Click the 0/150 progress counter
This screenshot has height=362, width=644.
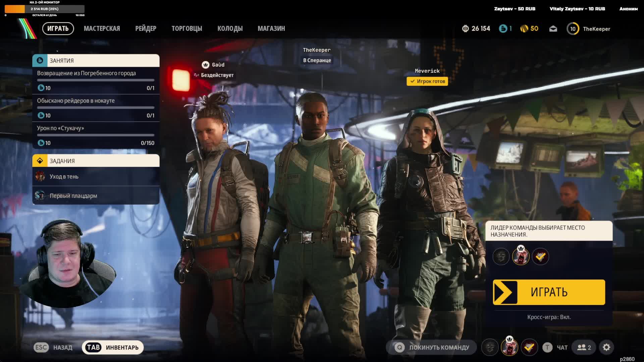[x=148, y=143]
